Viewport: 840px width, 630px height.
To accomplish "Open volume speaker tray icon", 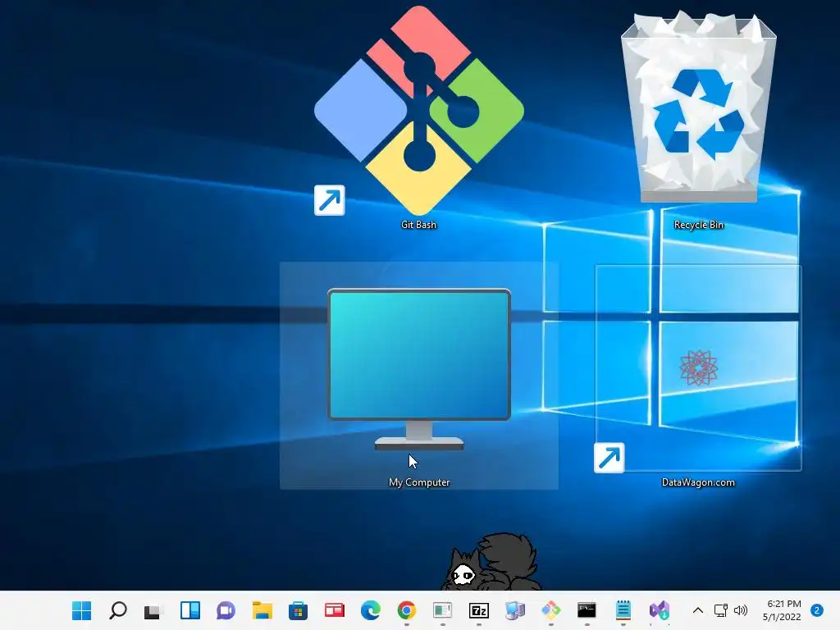I will [x=741, y=610].
